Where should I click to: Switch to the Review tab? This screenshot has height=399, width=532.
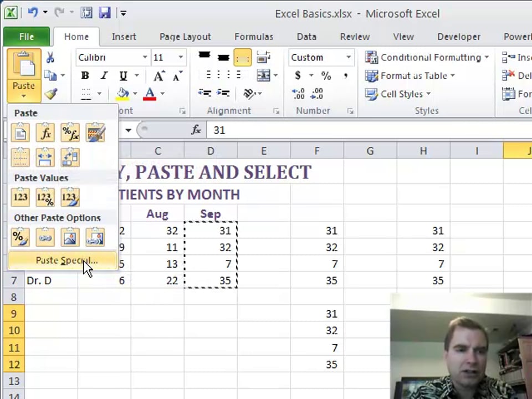[x=355, y=37]
